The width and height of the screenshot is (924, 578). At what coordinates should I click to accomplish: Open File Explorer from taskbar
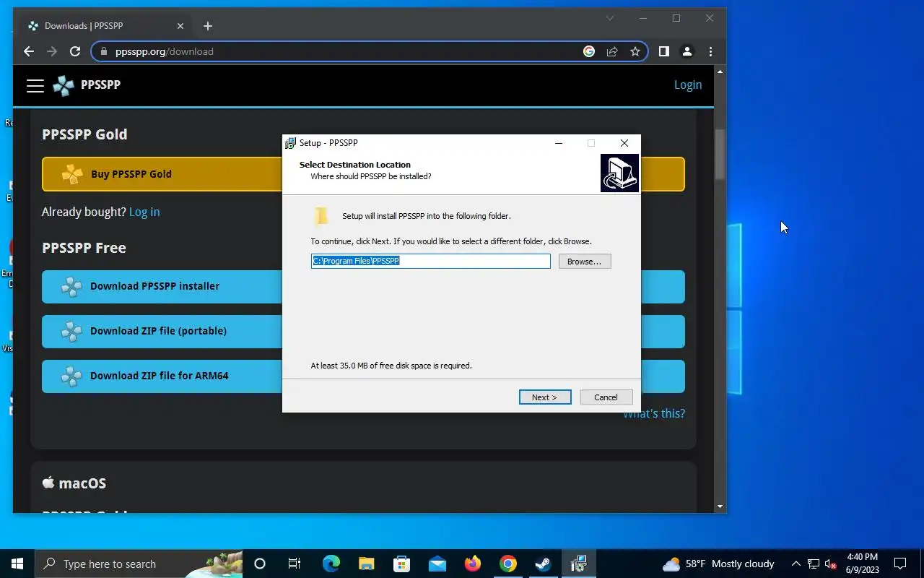point(367,564)
